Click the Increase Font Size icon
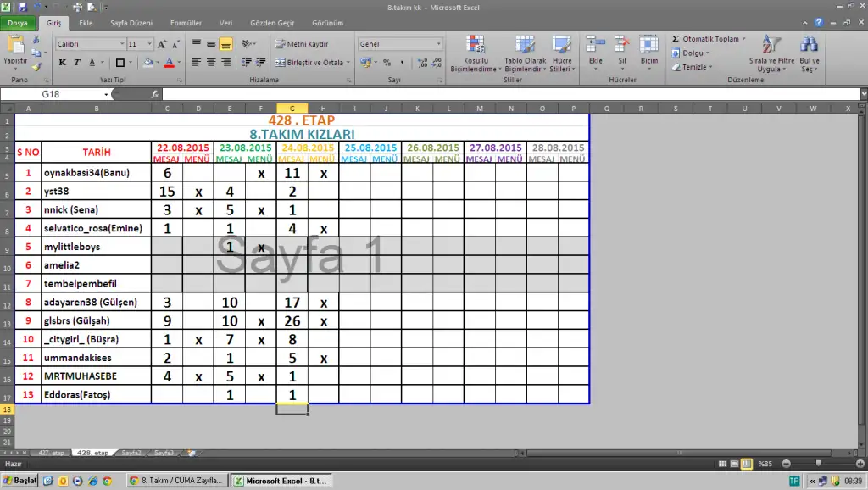The height and width of the screenshot is (490, 868). (x=161, y=43)
